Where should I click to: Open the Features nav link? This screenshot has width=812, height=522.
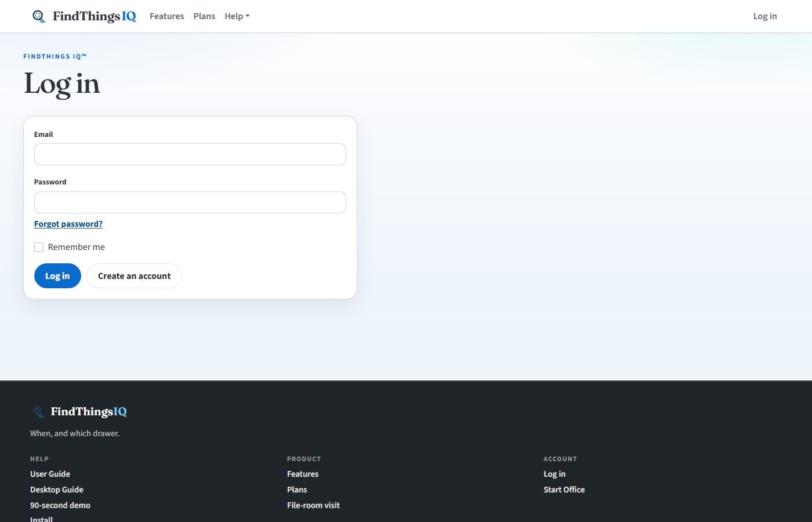click(166, 16)
